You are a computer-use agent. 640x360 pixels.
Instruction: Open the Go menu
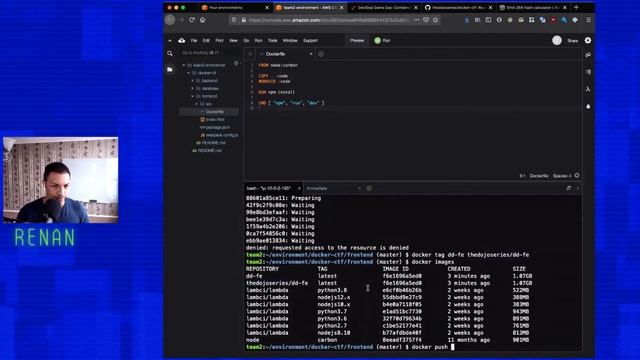[246, 40]
